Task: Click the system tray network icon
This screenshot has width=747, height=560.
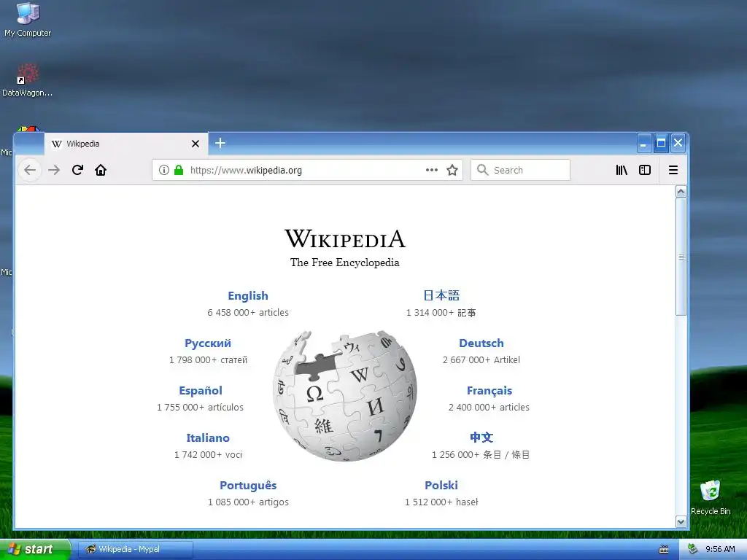Action: pyautogui.click(x=693, y=549)
